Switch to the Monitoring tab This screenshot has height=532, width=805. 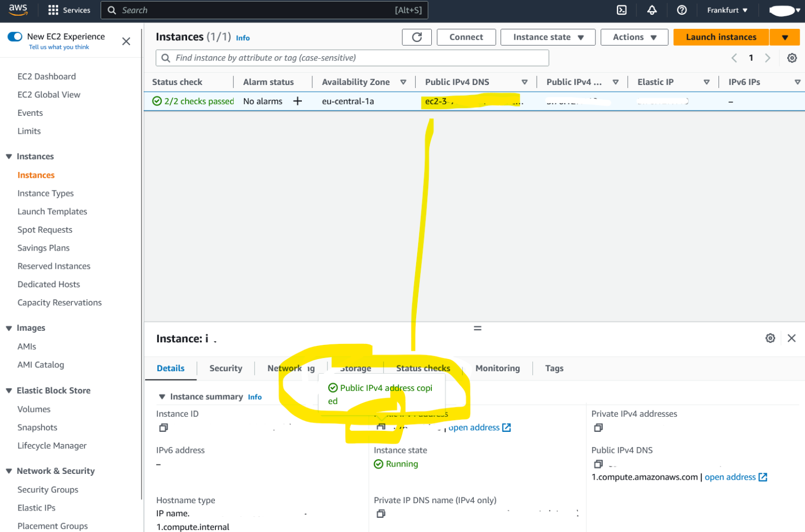(x=497, y=368)
